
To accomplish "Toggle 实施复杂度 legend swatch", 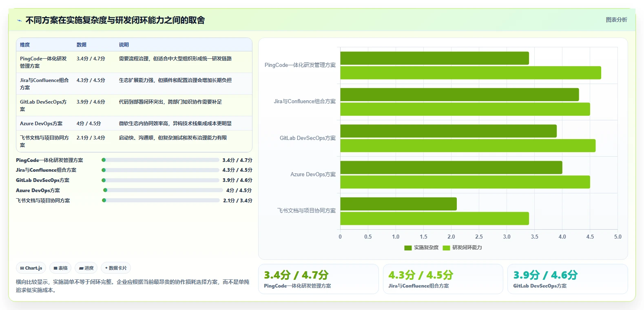I will coord(408,248).
